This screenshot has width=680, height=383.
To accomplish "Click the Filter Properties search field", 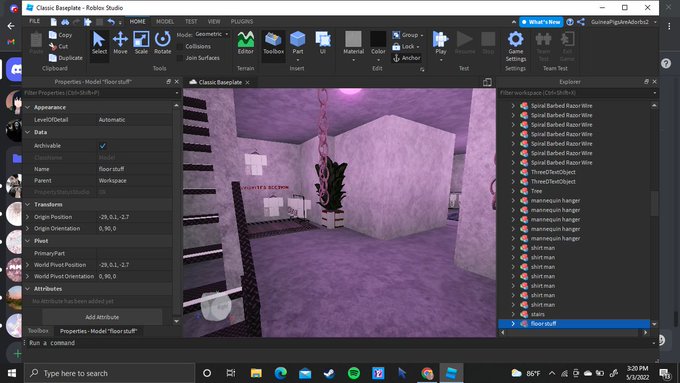I will (x=102, y=93).
